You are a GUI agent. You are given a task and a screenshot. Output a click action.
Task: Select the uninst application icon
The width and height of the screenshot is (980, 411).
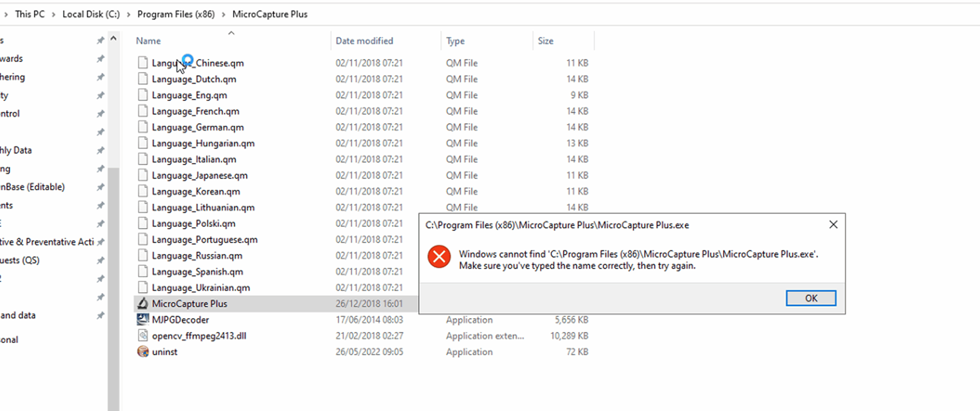coord(143,352)
